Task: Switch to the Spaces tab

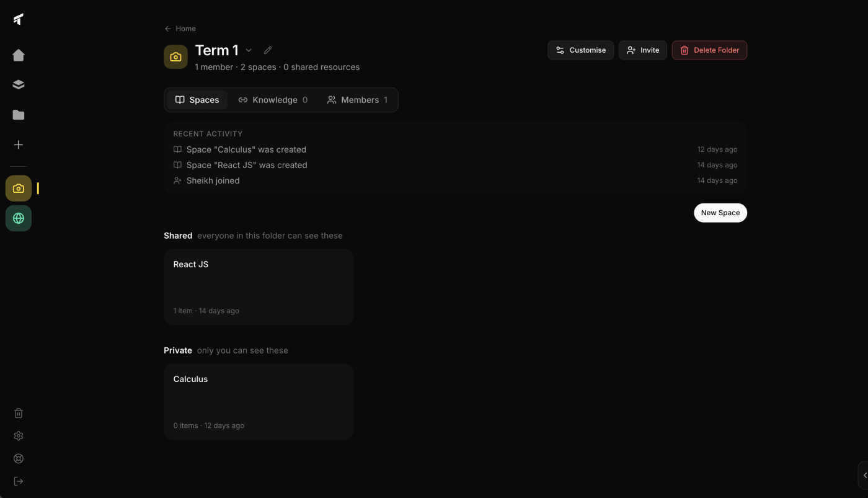Action: click(197, 100)
